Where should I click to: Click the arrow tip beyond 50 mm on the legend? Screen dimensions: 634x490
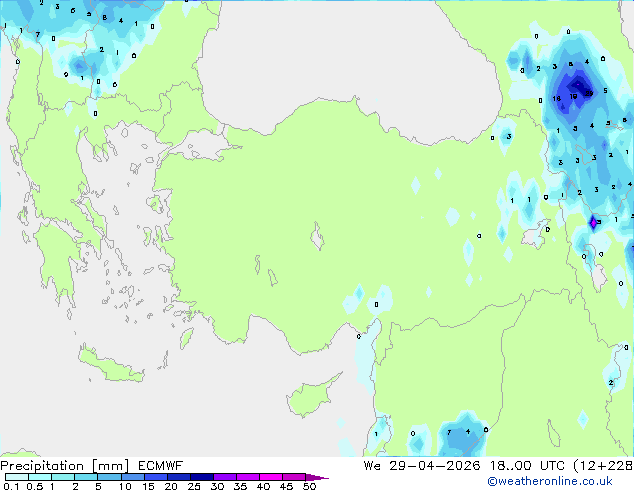[x=317, y=477]
